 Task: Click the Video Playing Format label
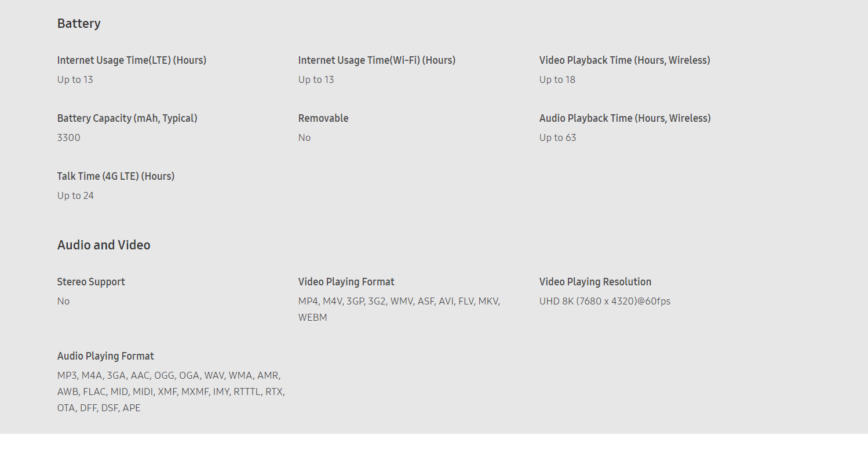(347, 282)
